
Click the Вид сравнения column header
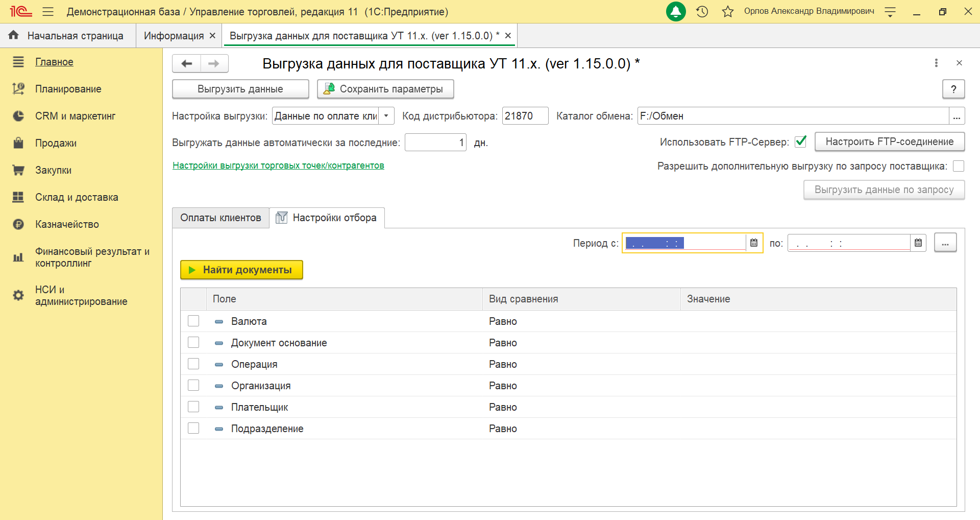581,299
